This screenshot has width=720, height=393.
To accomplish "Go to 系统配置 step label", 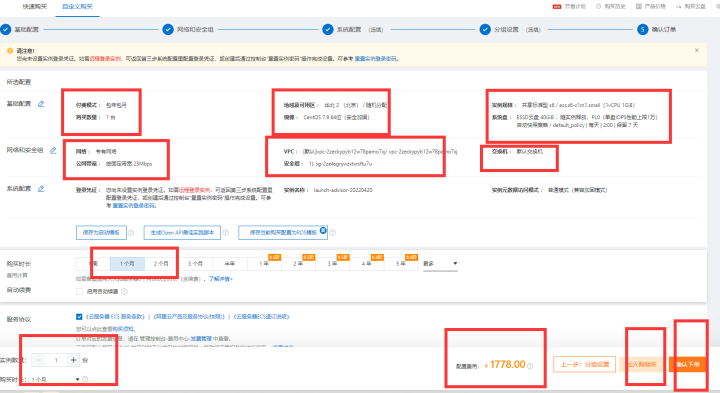I will pyautogui.click(x=349, y=29).
